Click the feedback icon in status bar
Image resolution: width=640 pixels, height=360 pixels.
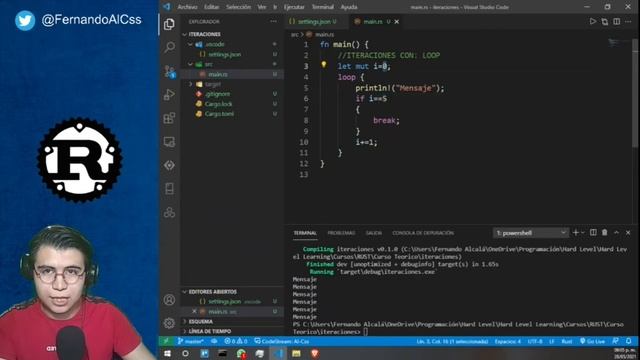pos(616,341)
